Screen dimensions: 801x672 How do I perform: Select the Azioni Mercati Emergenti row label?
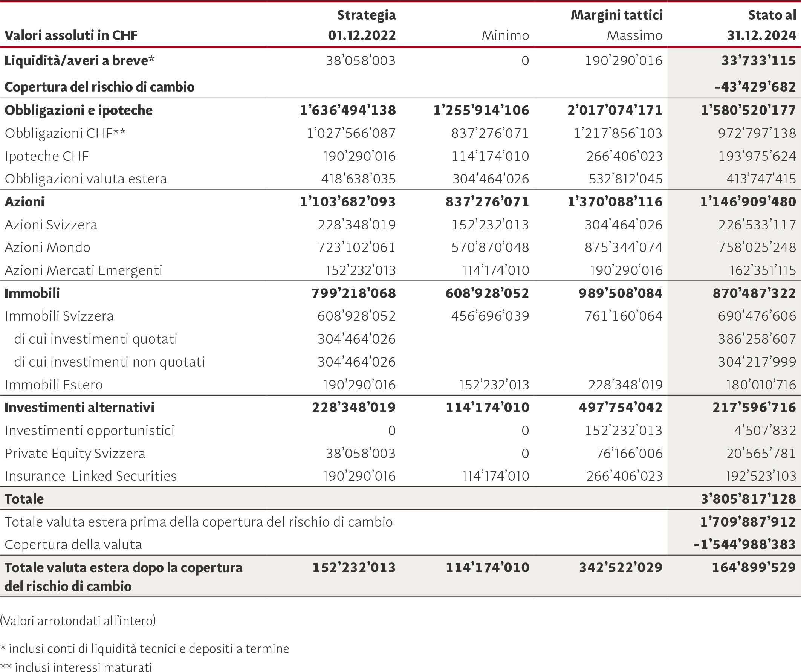(x=83, y=270)
